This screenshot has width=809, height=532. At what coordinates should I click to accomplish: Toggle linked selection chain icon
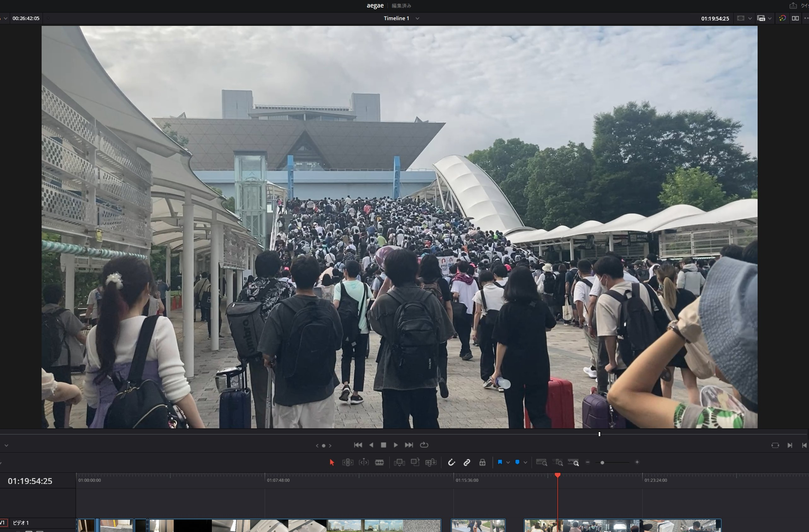pos(467,462)
